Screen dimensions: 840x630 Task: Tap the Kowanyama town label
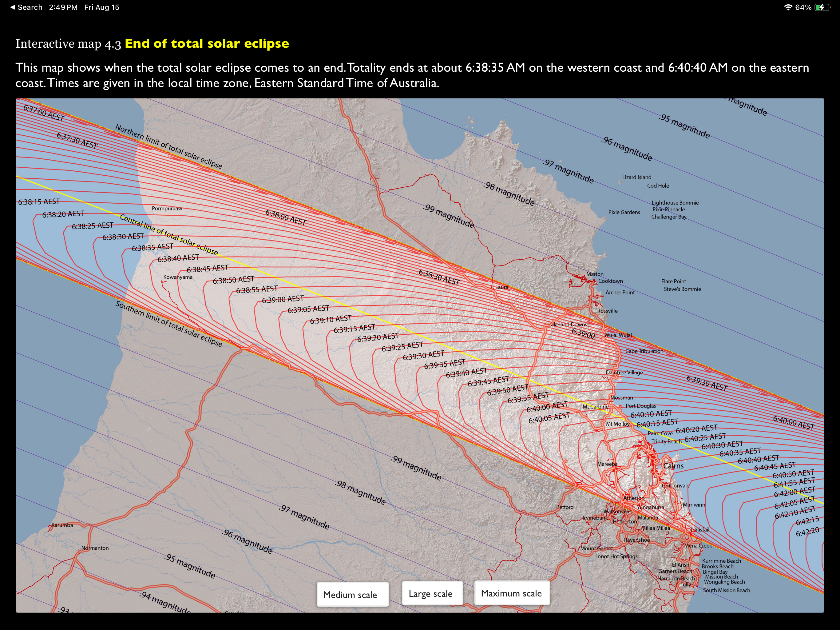(178, 277)
